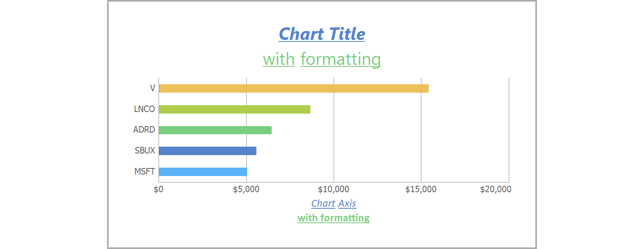Image resolution: width=644 pixels, height=249 pixels.
Task: Select the light blue MSFT bar
Action: 202,172
